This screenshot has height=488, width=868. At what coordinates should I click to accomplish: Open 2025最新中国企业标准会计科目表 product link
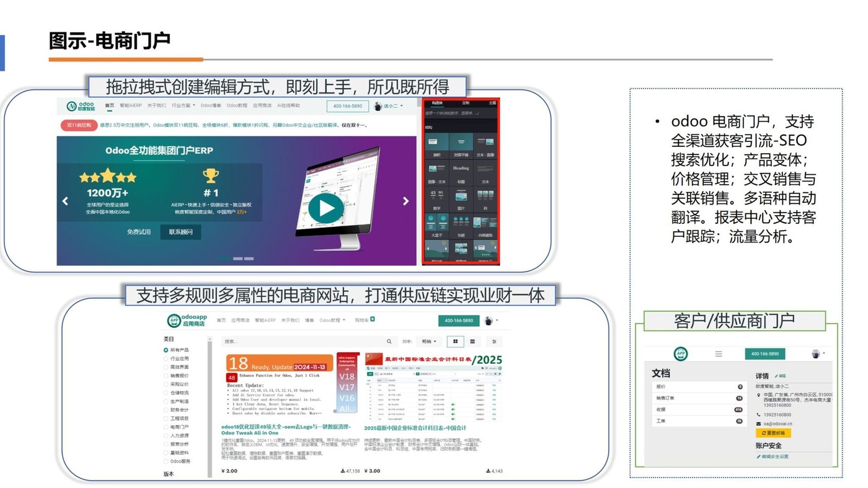click(415, 428)
